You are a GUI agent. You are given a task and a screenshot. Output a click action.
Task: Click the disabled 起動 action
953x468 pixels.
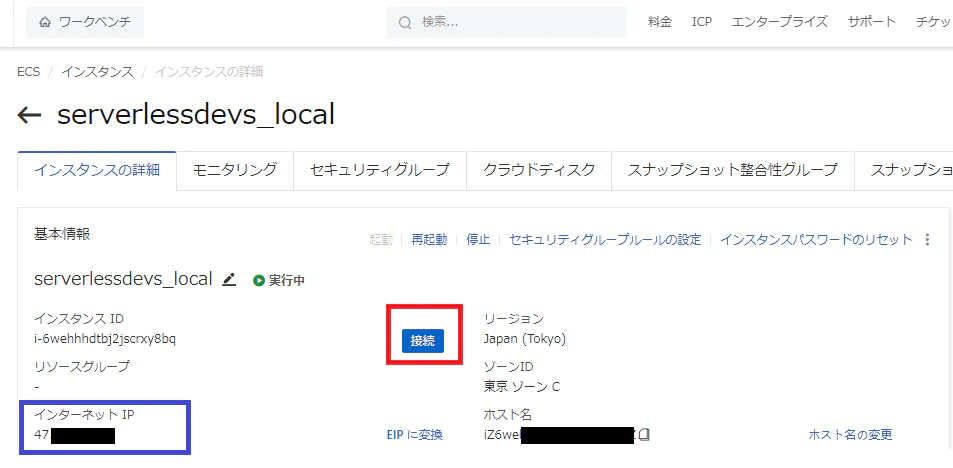pyautogui.click(x=380, y=239)
